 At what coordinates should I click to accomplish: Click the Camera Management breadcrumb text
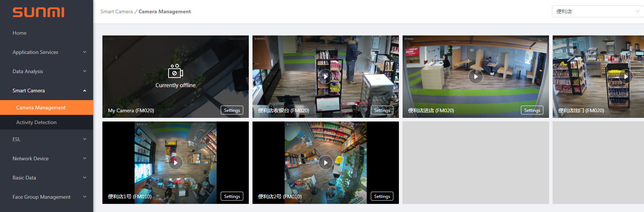point(165,11)
